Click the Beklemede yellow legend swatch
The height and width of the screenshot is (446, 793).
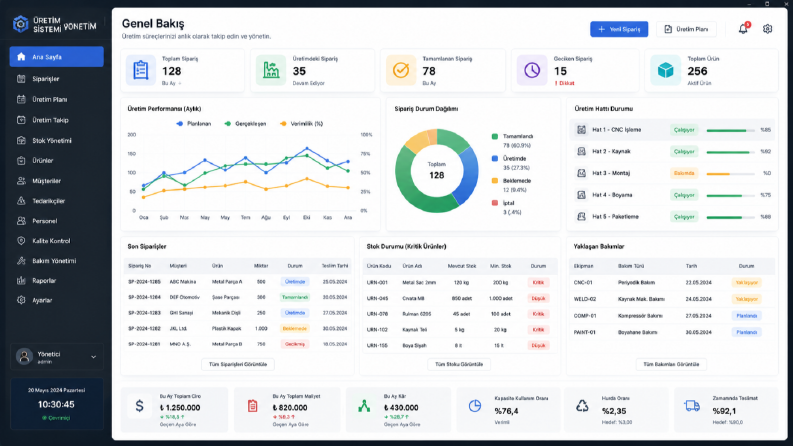point(495,181)
